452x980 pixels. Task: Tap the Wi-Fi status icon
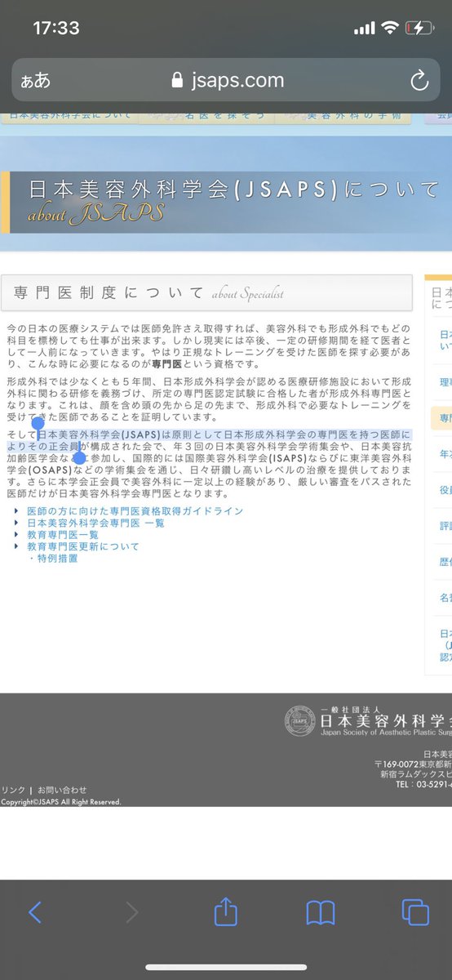click(389, 28)
